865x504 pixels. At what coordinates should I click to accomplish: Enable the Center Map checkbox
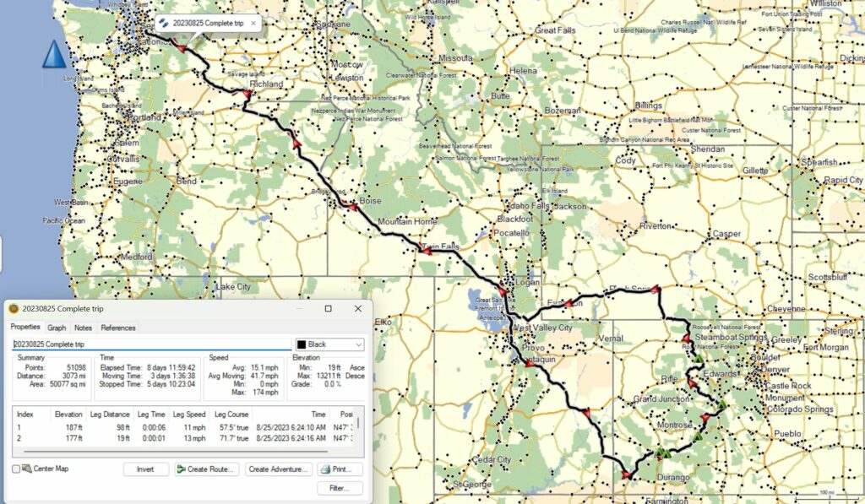[x=16, y=469]
